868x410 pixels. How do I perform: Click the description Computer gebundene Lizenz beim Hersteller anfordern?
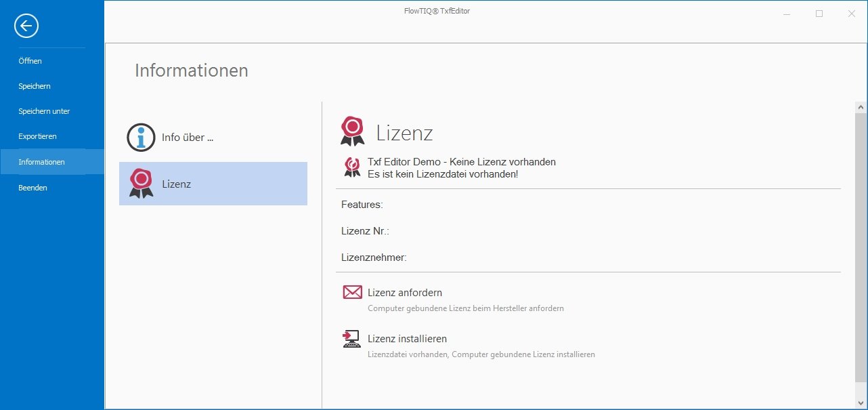(x=466, y=308)
